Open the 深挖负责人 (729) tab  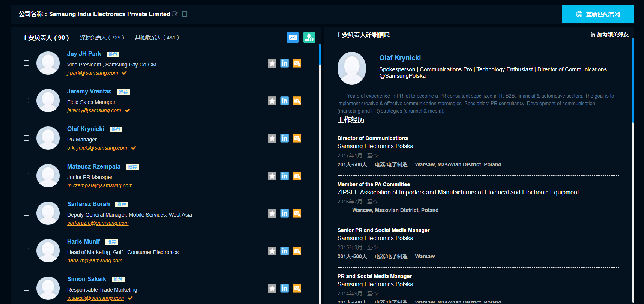102,38
